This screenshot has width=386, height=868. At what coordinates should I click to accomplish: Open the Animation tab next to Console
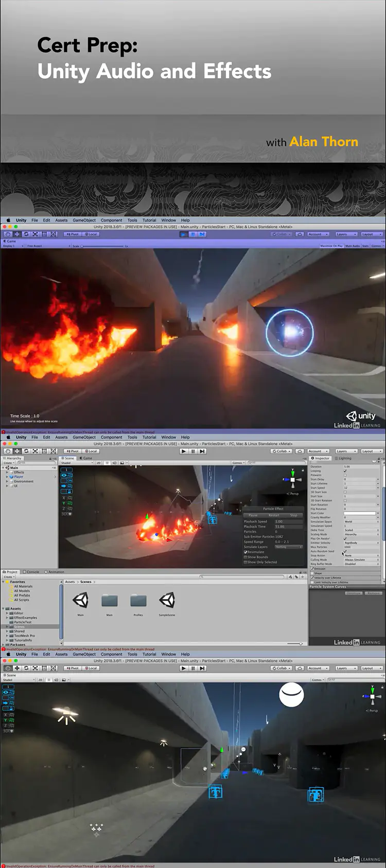click(x=54, y=572)
